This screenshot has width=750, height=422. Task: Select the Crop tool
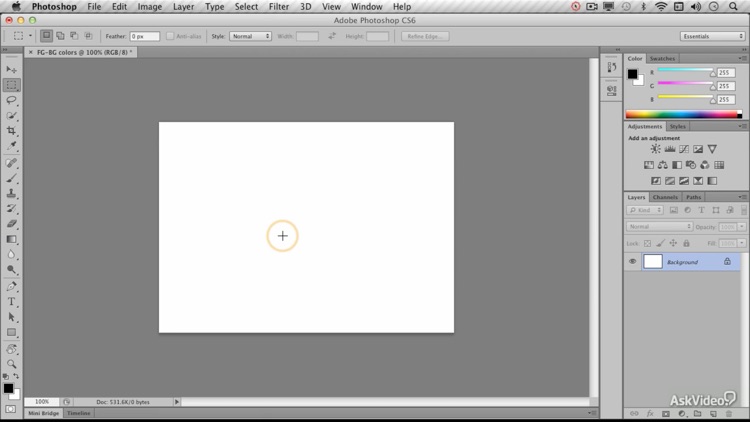tap(11, 131)
